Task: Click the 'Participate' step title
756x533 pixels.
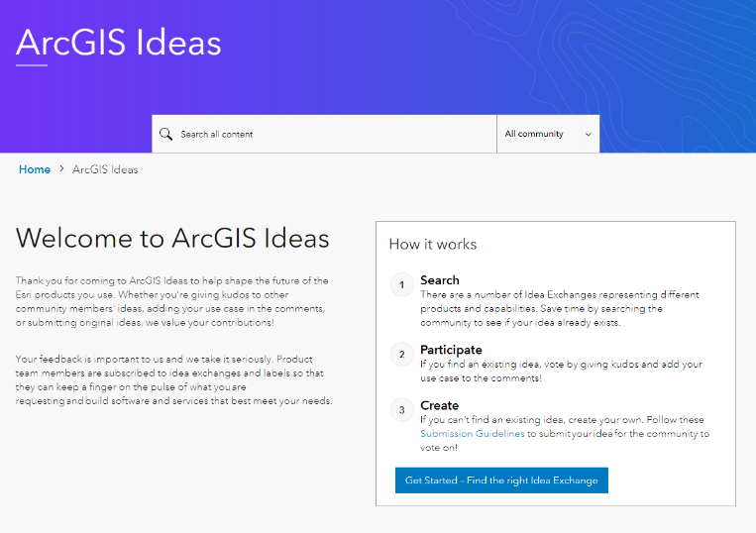Action: pos(451,350)
